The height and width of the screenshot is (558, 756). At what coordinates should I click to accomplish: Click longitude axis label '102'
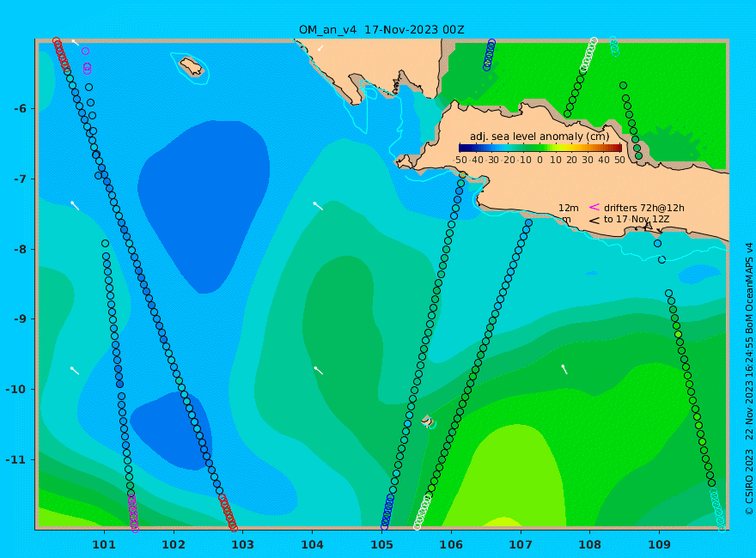pos(173,544)
